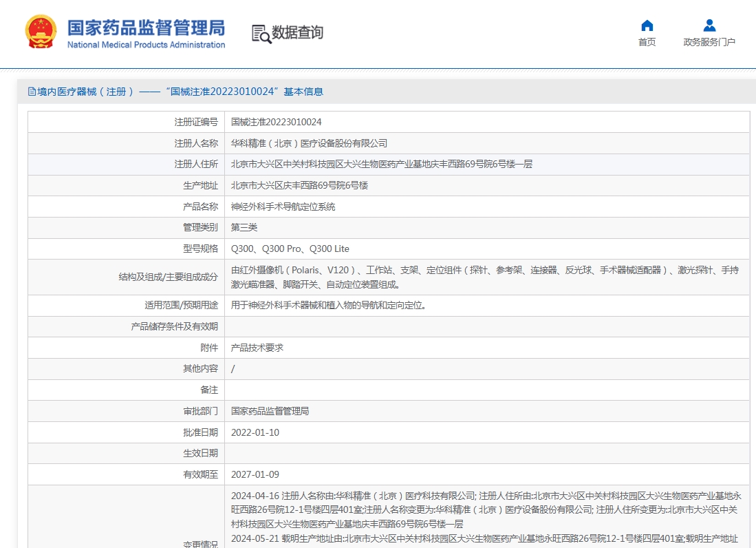Click the 数据查询 heading

pos(297,32)
